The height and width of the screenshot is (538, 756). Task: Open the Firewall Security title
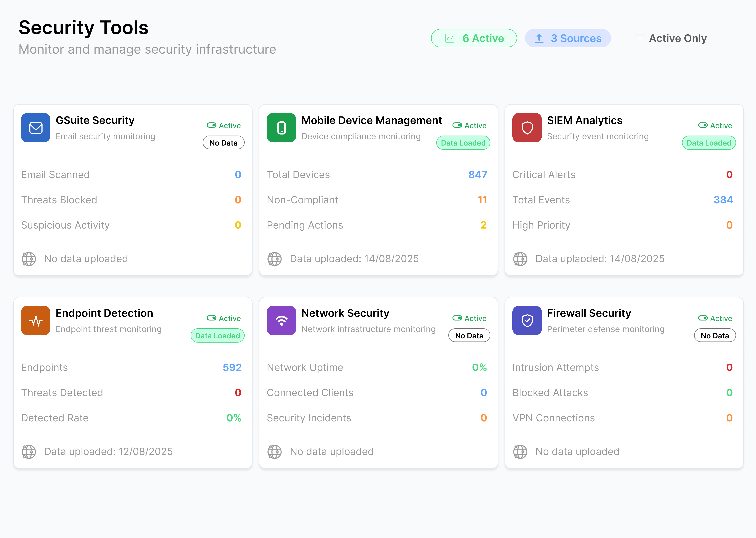click(589, 313)
